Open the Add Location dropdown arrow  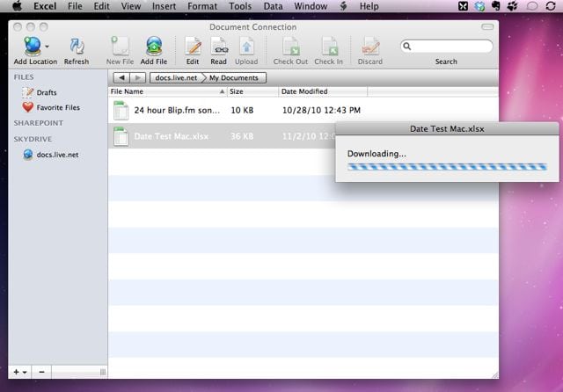47,47
